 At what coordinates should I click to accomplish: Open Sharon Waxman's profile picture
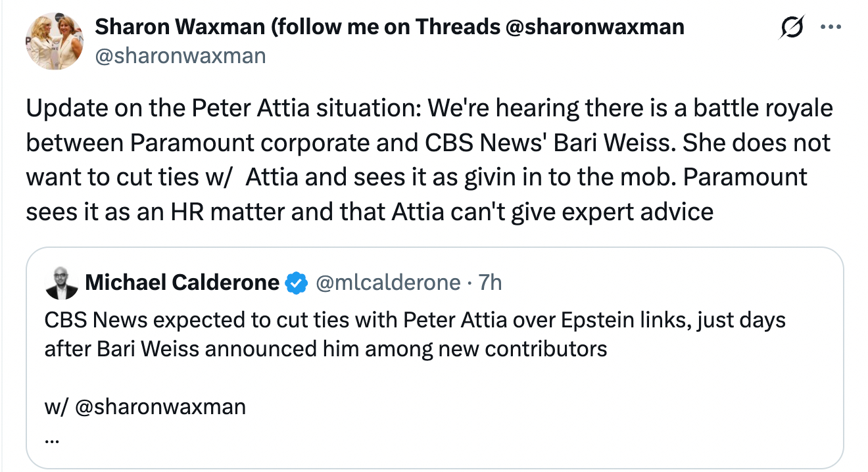click(x=55, y=41)
